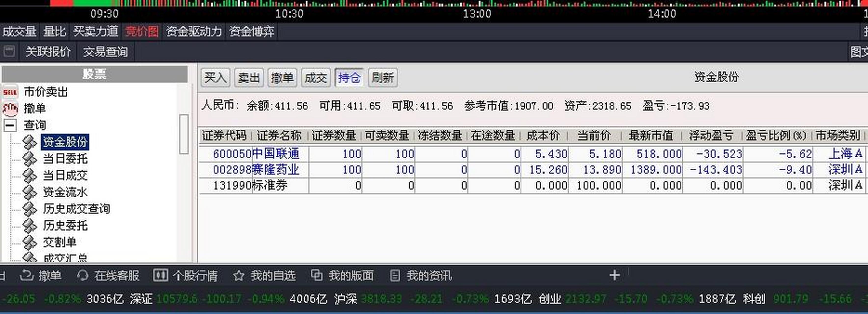Select 历史成交查询 in the query tree
The image size is (868, 314).
click(77, 209)
